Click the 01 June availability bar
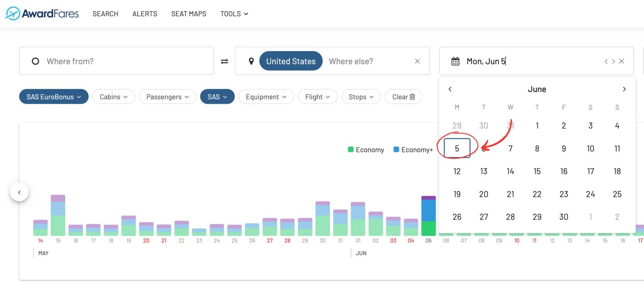This screenshot has height=288, width=644. coord(358,219)
